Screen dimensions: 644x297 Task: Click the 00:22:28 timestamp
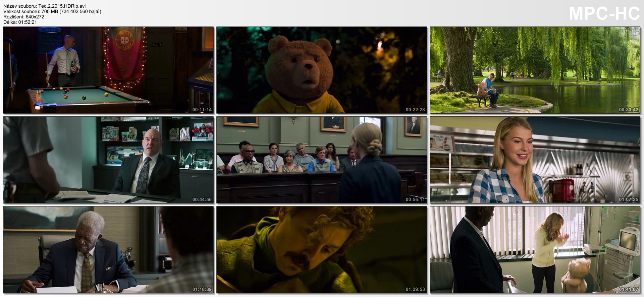(415, 110)
